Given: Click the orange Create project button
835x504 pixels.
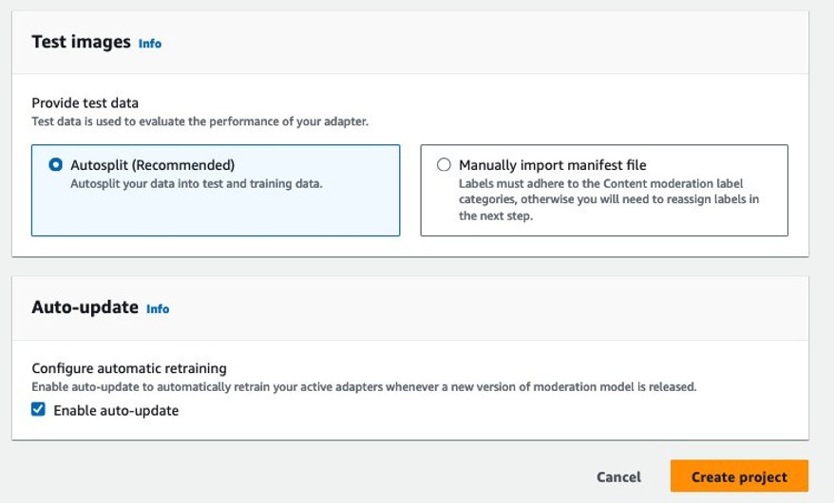Looking at the screenshot, I should click(738, 476).
